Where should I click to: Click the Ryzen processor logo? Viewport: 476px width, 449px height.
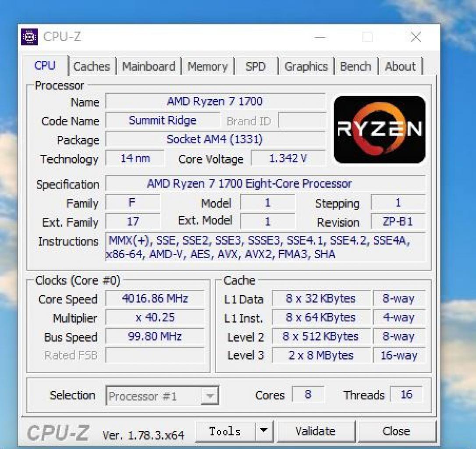point(380,129)
